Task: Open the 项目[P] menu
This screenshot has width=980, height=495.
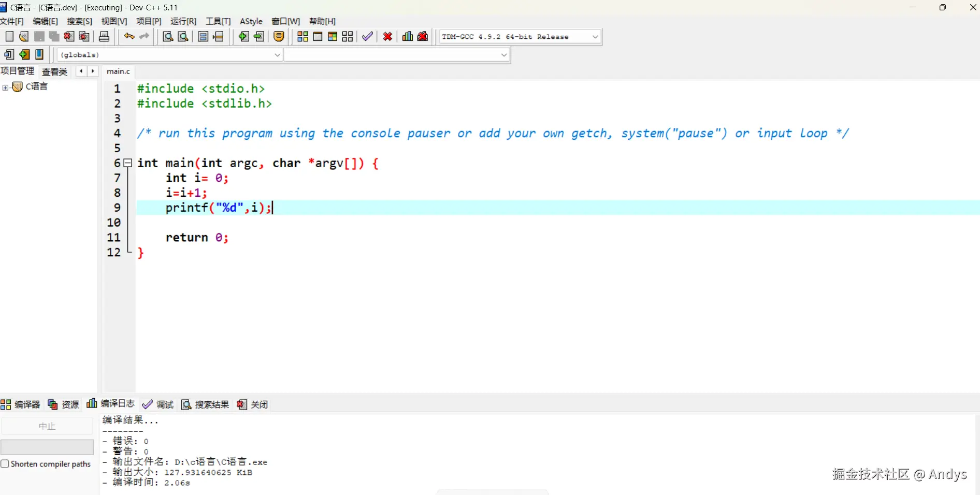Action: 149,21
